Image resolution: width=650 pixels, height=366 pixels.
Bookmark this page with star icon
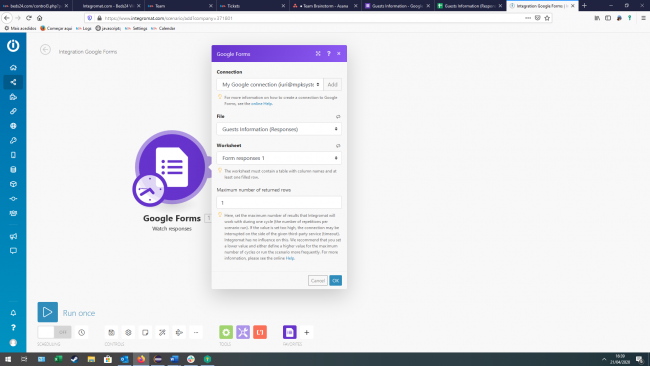click(547, 18)
